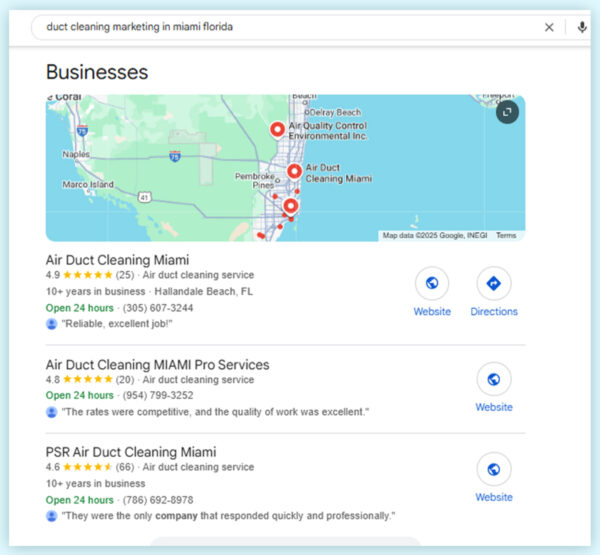The width and height of the screenshot is (600, 555).
Task: Open Air Duct Cleaning Miami website globe icon
Action: (432, 283)
